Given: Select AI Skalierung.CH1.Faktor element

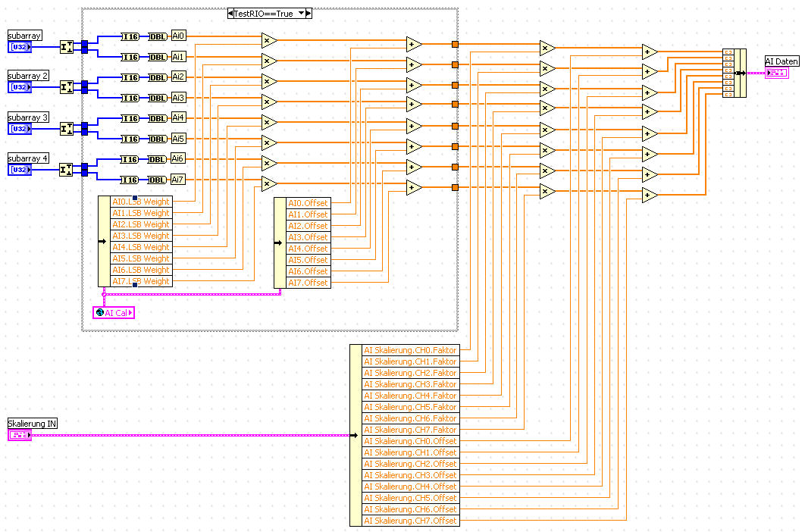Looking at the screenshot, I should tap(411, 361).
